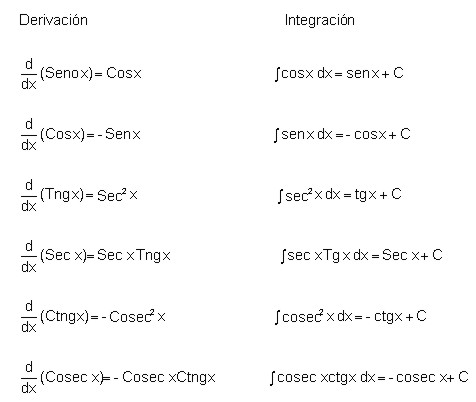Viewport: 476px width, 402px height.
Task: Select the derivative of Cos x formula
Action: point(81,135)
